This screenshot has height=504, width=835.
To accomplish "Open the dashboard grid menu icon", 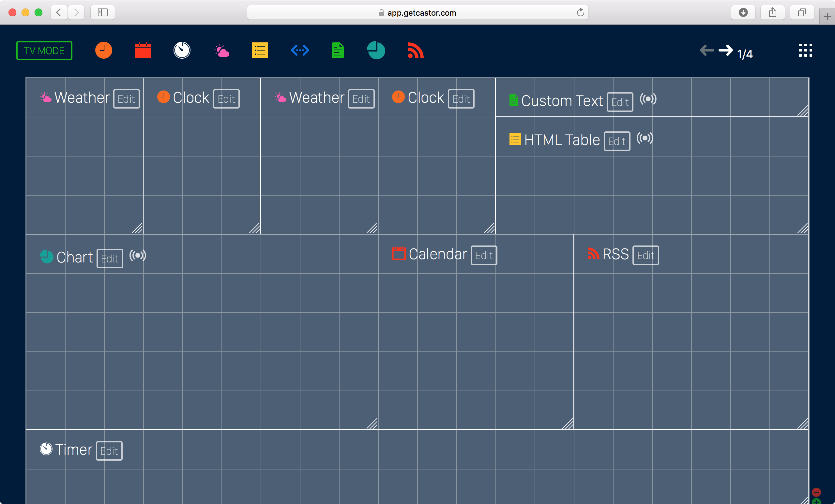I will [x=805, y=51].
